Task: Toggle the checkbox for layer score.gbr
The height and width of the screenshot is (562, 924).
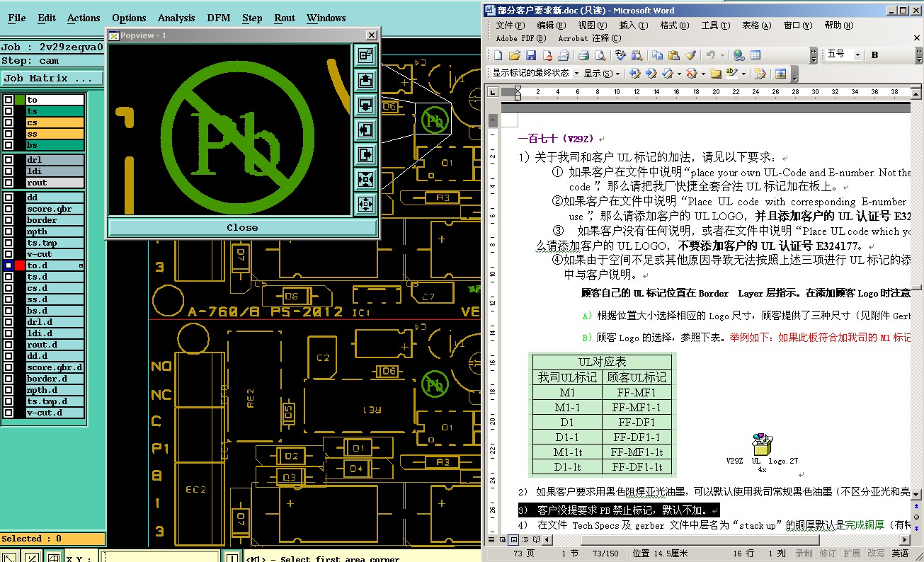Action: coord(8,209)
